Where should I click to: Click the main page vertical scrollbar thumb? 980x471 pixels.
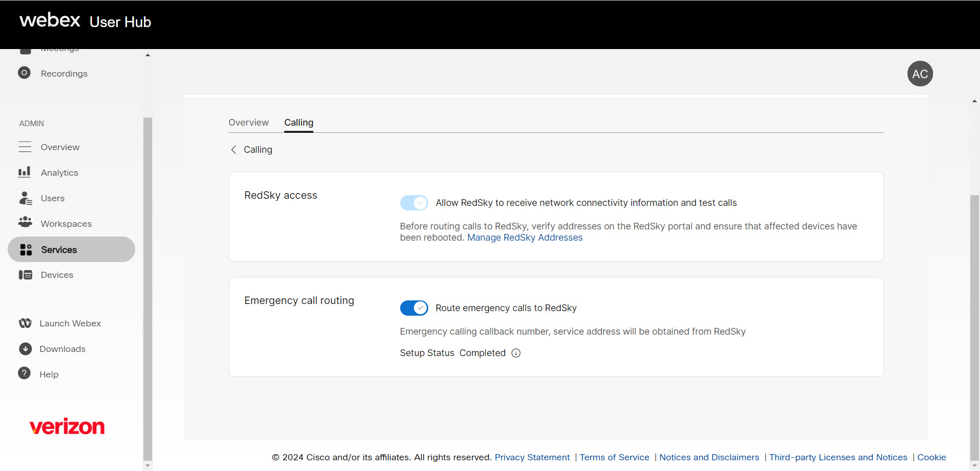[x=974, y=327]
